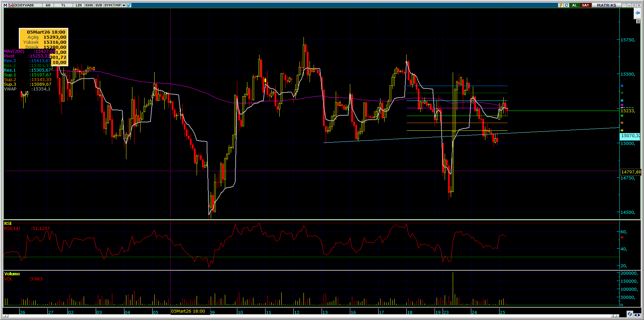Click the small square icon below back arrow
Viewport: 644px width, 320px height.
tap(638, 21)
